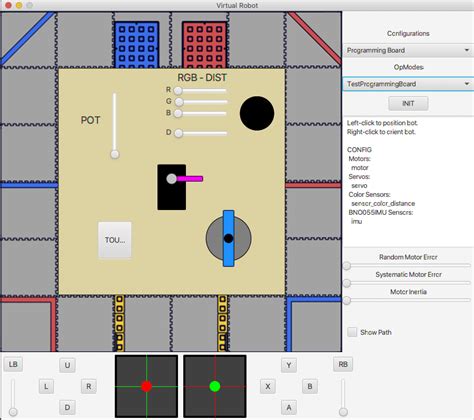Viewport: 474px width, 420px height.
Task: Click the Random Motor Error slider handle
Action: pyautogui.click(x=347, y=266)
